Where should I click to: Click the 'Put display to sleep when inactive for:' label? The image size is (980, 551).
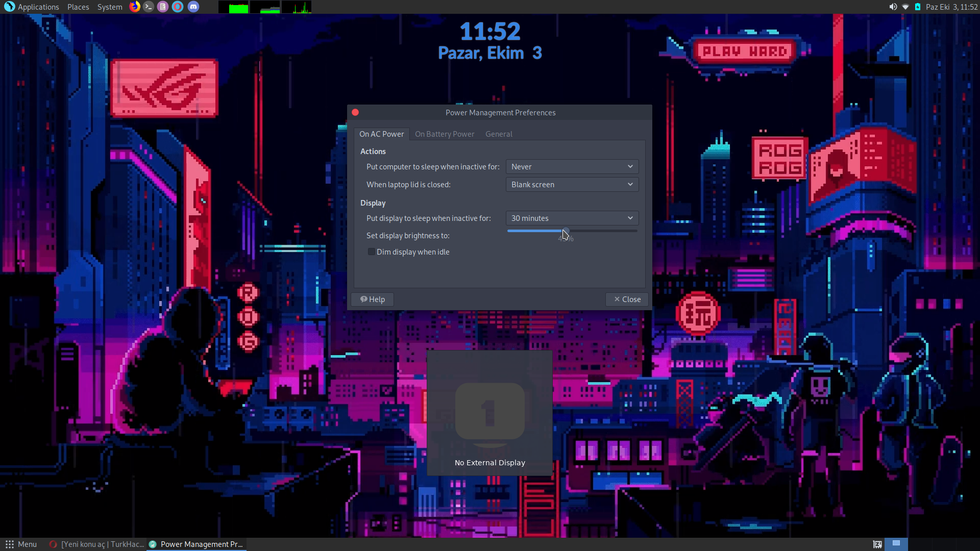coord(429,218)
